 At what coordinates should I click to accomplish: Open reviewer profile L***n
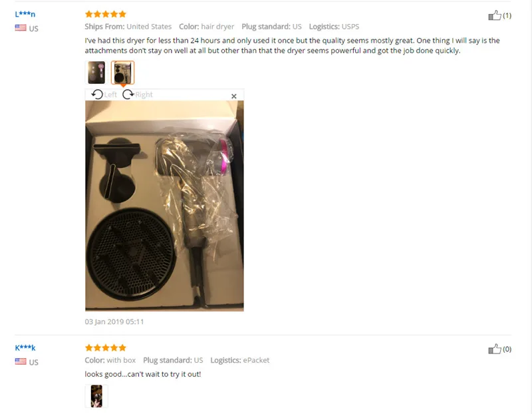25,14
